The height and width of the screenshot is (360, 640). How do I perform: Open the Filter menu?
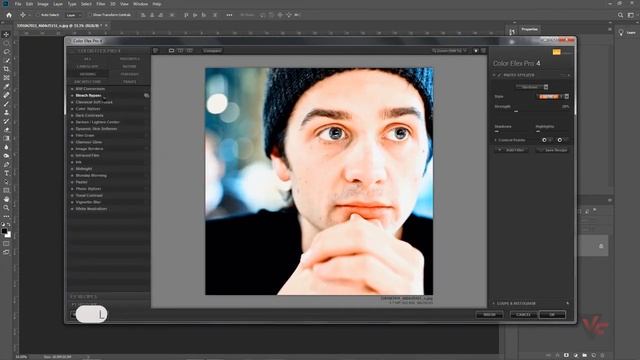(100, 4)
